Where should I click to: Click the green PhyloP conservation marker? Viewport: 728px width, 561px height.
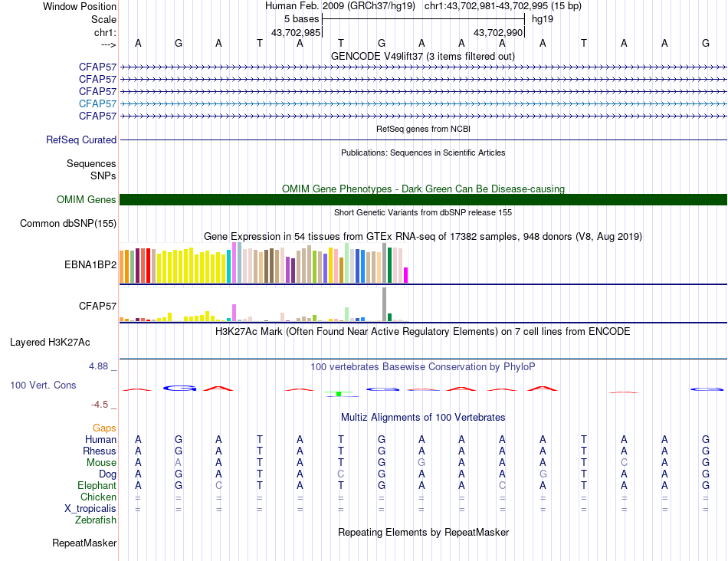point(338,394)
